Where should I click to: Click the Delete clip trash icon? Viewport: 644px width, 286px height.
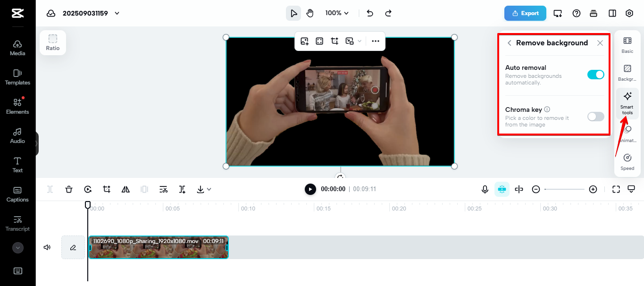point(69,189)
